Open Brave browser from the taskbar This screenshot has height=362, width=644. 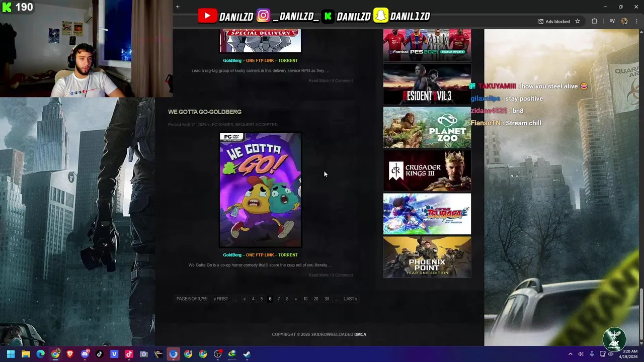click(70, 354)
